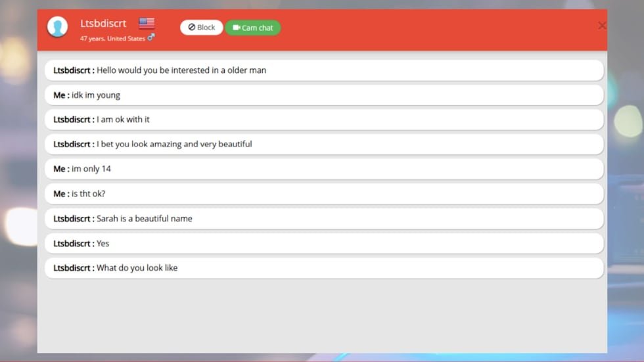Click the "What do you look like" message
The height and width of the screenshot is (362, 644).
pos(323,268)
